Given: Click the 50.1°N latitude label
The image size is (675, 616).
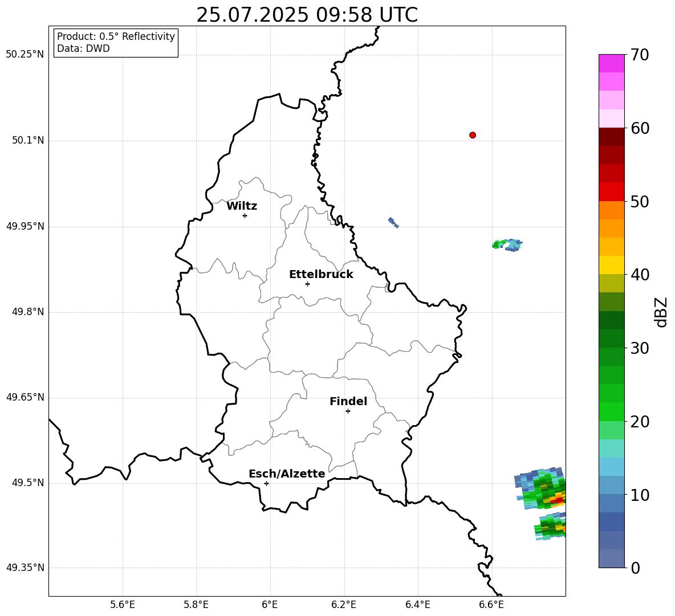Looking at the screenshot, I should click(28, 141).
